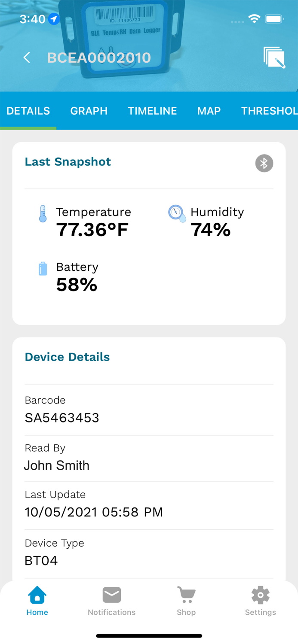Open Settings via the gear icon

click(260, 595)
